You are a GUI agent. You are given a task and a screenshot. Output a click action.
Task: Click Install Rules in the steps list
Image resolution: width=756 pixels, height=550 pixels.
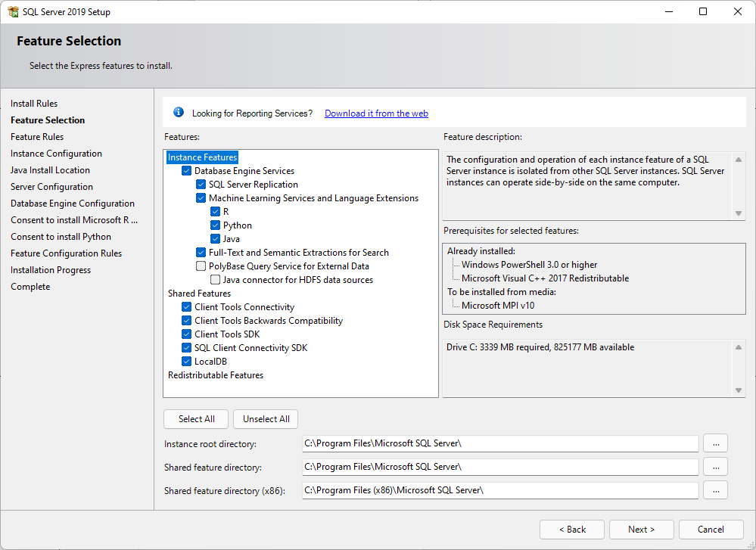click(x=34, y=104)
